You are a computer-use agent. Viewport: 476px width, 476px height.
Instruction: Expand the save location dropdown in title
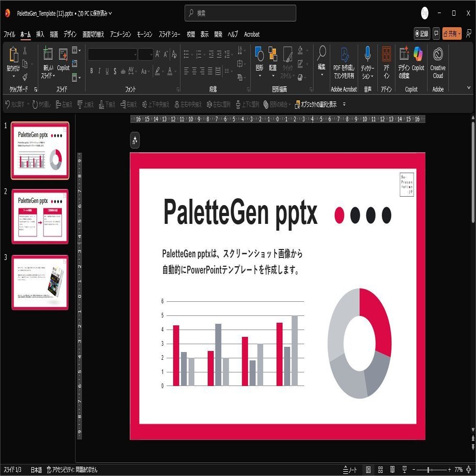[x=110, y=14]
